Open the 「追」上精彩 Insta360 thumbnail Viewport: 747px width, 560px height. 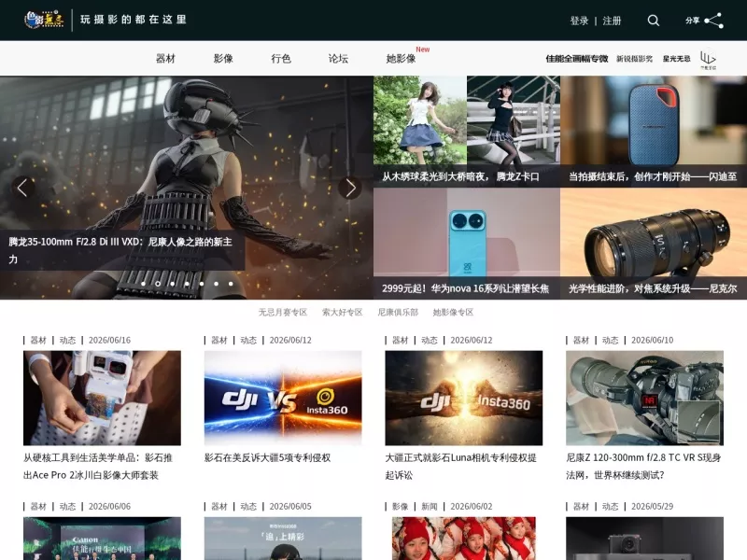(283, 539)
